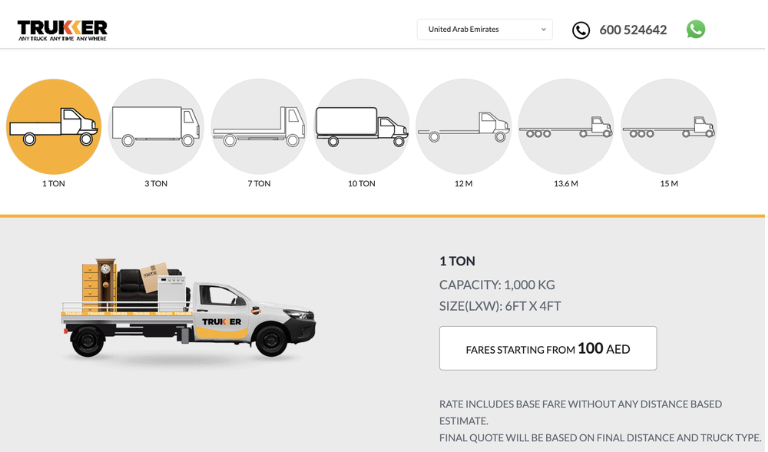Choose the 12 M trailer icon

[x=463, y=126]
